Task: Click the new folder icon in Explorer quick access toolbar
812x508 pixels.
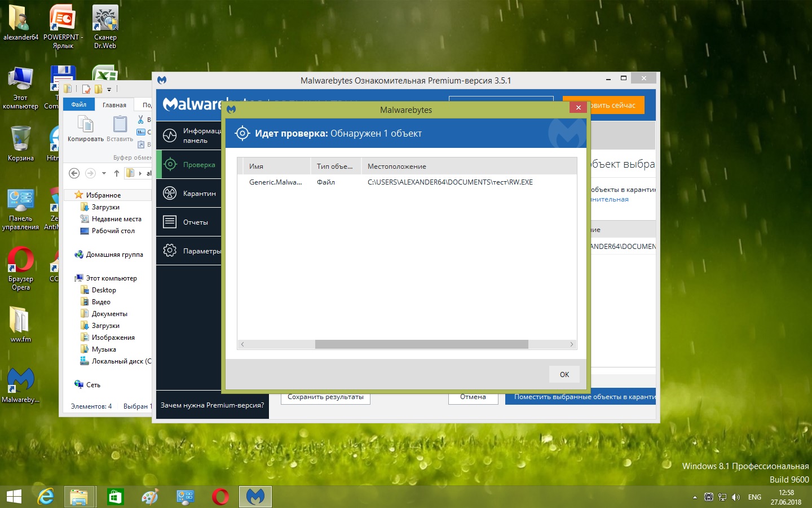Action: (98, 89)
